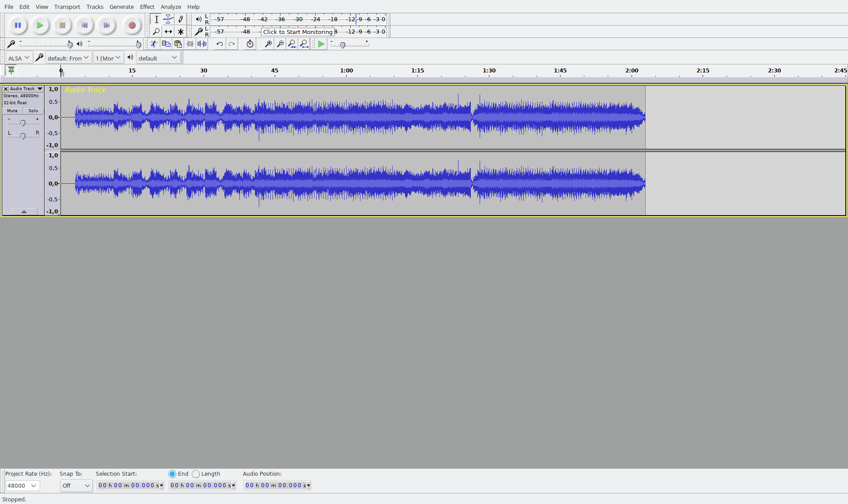Viewport: 848px width, 504px height.
Task: Click the Selection End time field
Action: pyautogui.click(x=202, y=485)
